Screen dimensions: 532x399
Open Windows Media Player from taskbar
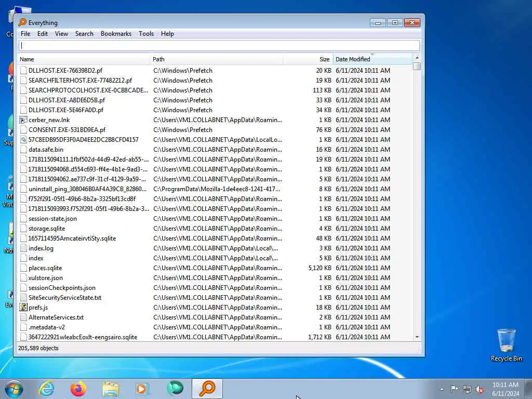(x=142, y=389)
